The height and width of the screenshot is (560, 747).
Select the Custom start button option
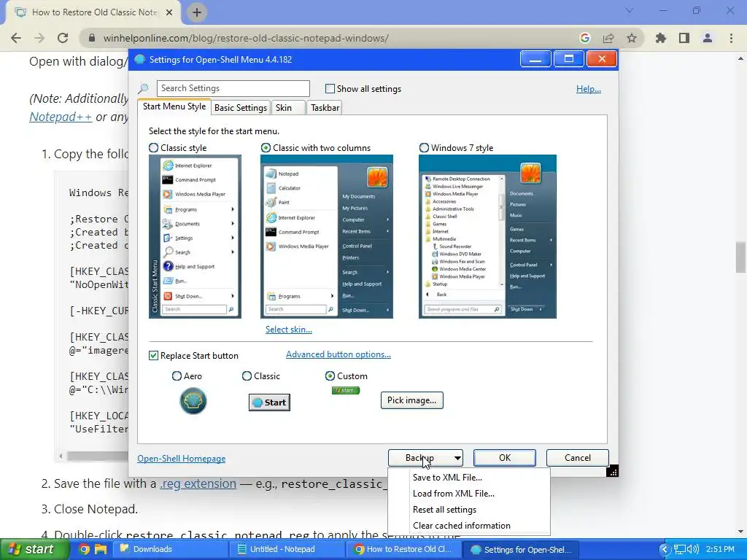[x=330, y=376]
